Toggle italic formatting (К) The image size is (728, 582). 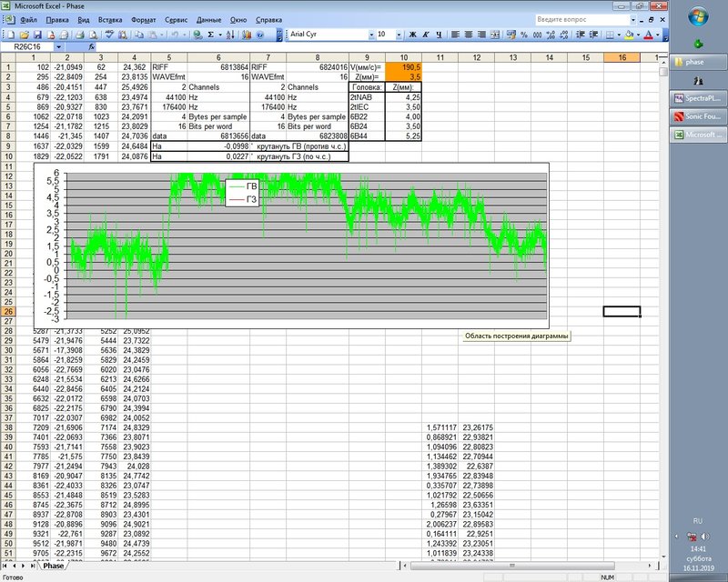pos(425,34)
